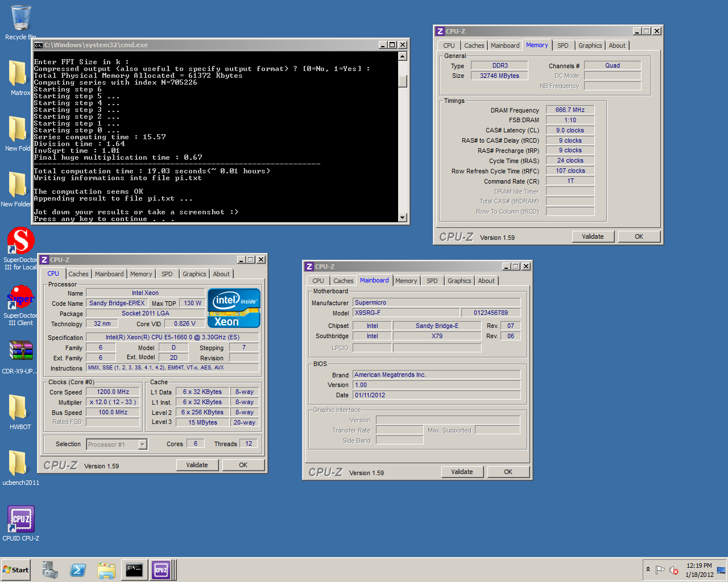The image size is (728, 582).
Task: Open SPD tab in Memory window
Action: coord(563,45)
